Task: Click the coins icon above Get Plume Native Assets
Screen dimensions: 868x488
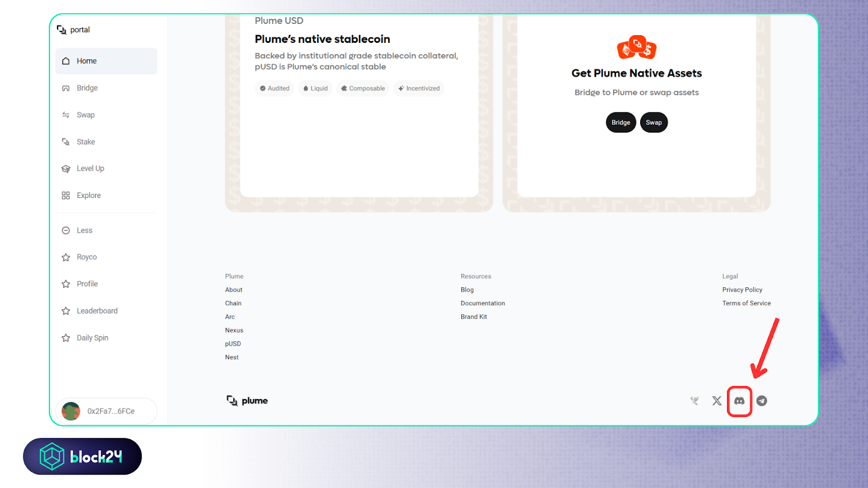Action: coord(636,48)
